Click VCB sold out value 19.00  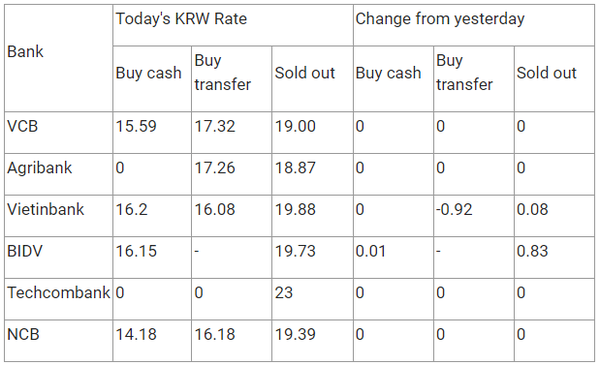click(295, 126)
